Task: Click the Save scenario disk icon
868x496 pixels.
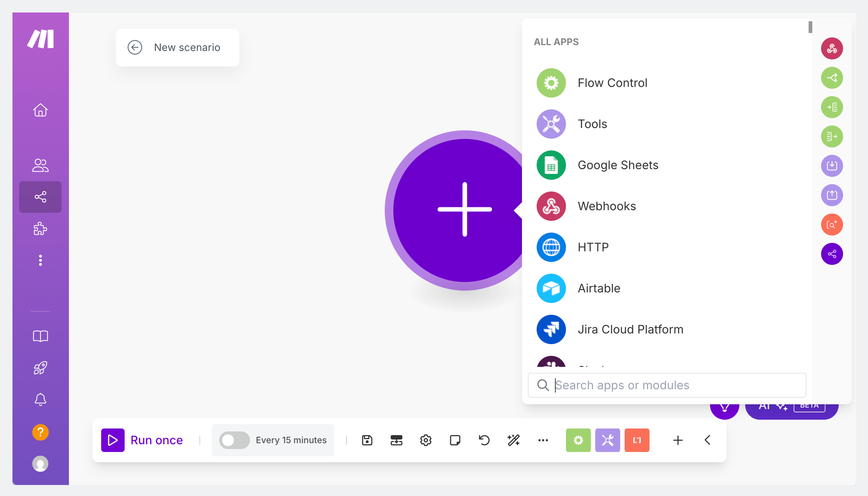Action: [367, 440]
